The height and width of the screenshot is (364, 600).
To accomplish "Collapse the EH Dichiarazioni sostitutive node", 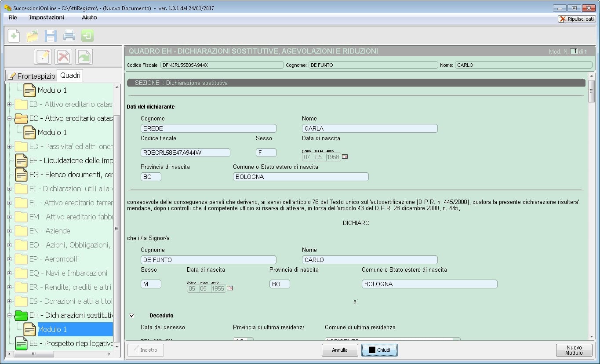I will coord(10,316).
